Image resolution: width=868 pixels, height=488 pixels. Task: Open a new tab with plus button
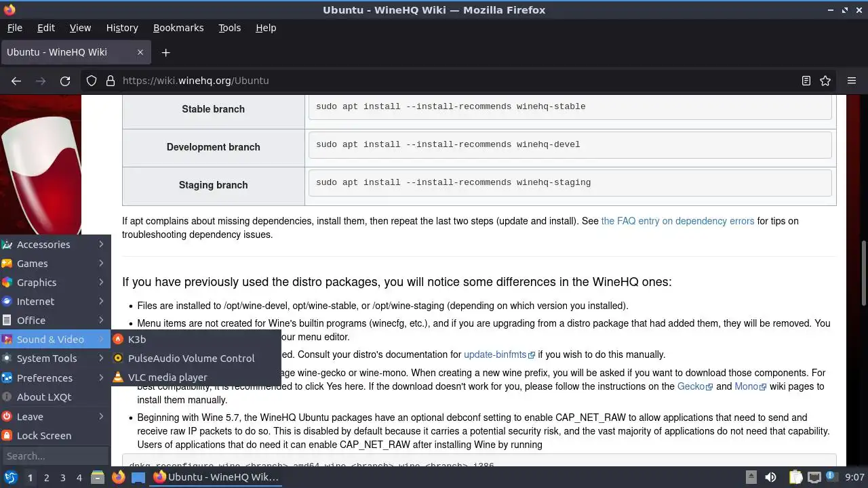[x=165, y=52]
